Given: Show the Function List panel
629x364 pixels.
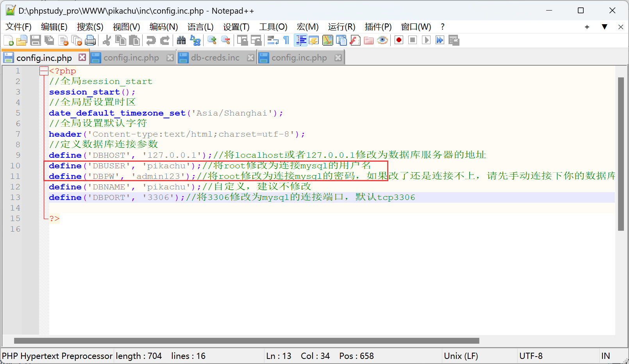Looking at the screenshot, I should coord(355,40).
